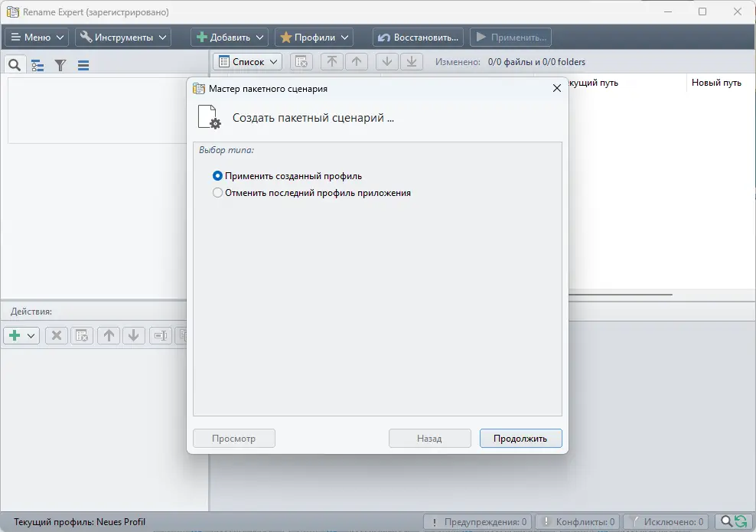Move item to bottom arrow icon
The image size is (756, 532).
[x=412, y=62]
